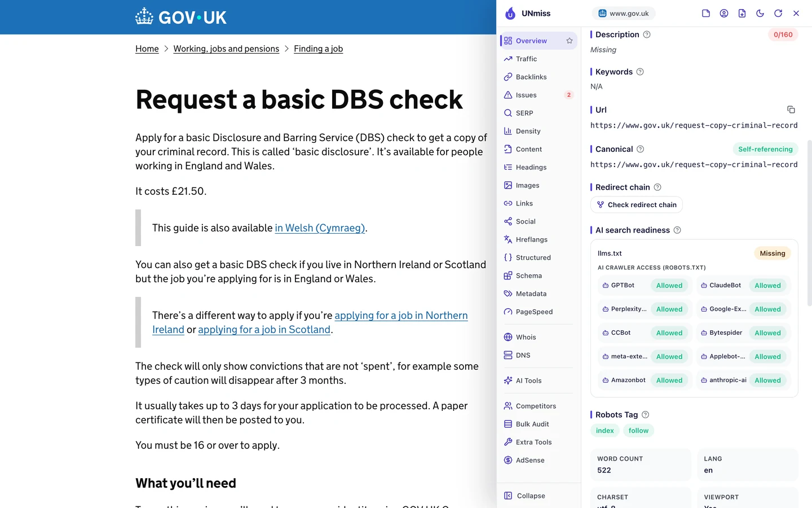This screenshot has height=508, width=812.
Task: Click the Check redirect chain button
Action: [x=637, y=204]
